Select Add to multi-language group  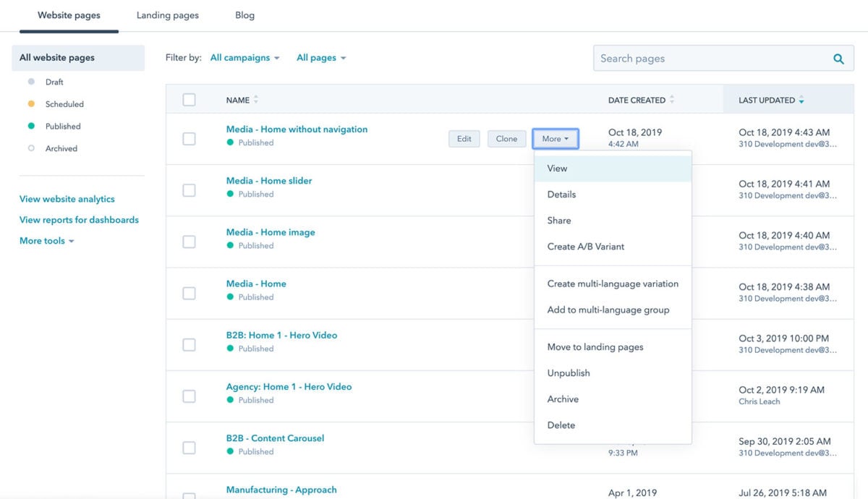(613, 310)
